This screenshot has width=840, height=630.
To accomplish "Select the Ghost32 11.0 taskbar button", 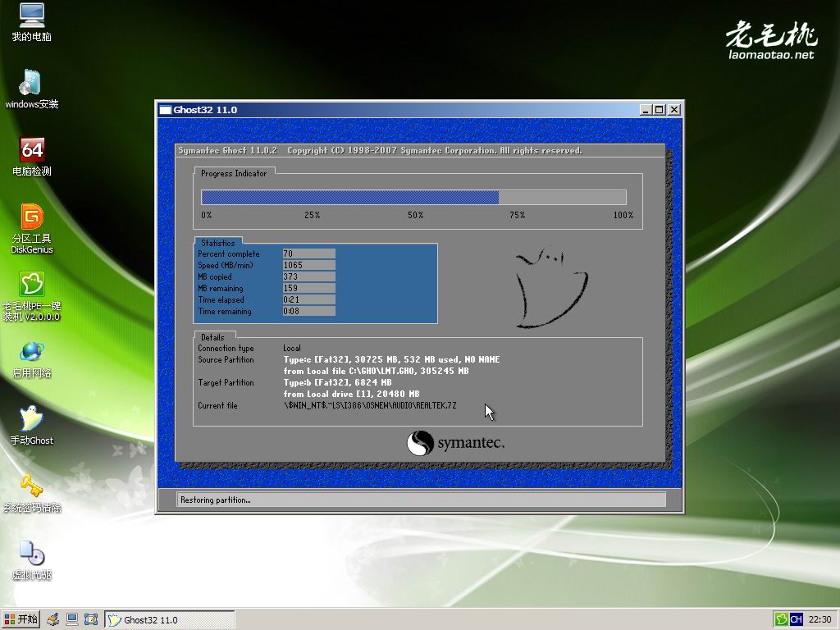I will point(169,619).
